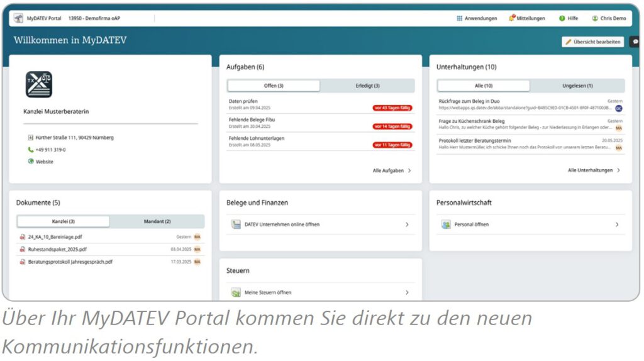Open task Fehlende Lohnunterlagen

pyautogui.click(x=321, y=142)
